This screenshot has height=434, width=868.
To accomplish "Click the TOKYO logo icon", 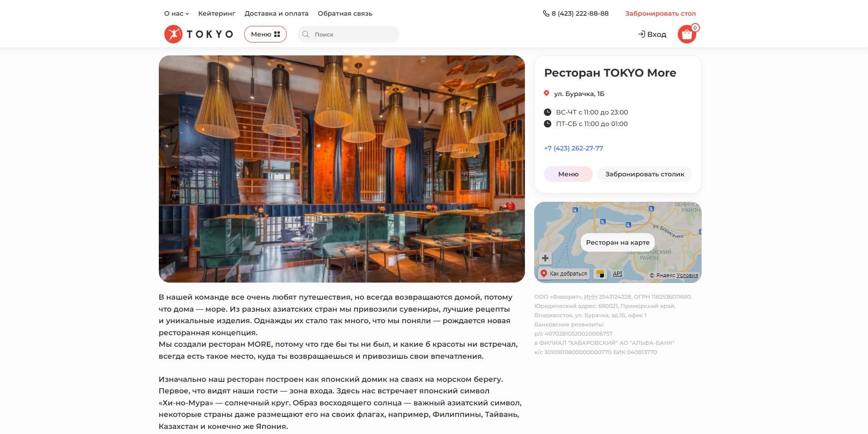I will coord(174,34).
